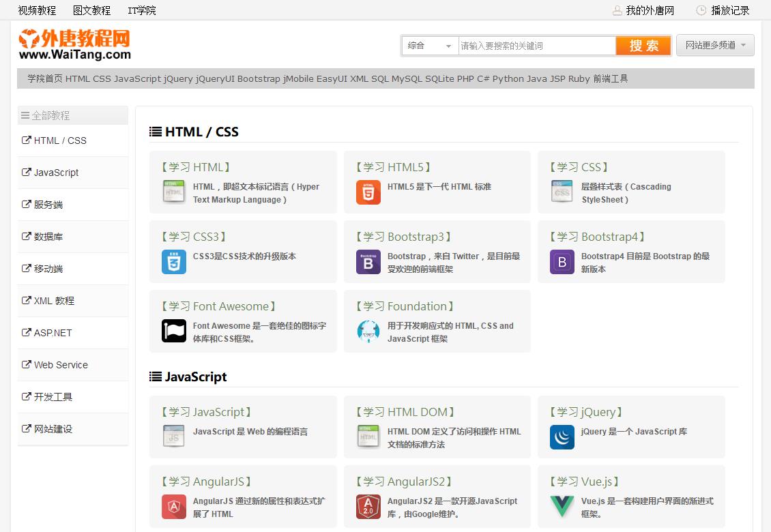
Task: Open HTML / CSS sidebar category
Action: 73,141
